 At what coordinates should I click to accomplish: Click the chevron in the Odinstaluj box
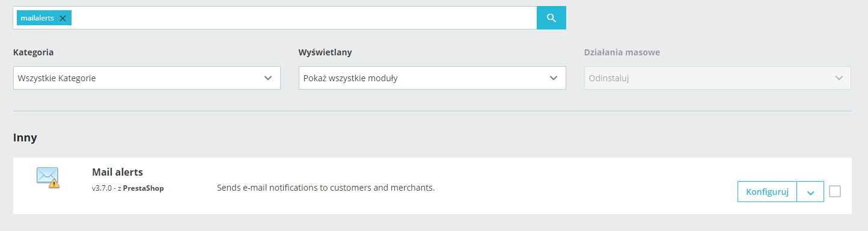point(839,78)
